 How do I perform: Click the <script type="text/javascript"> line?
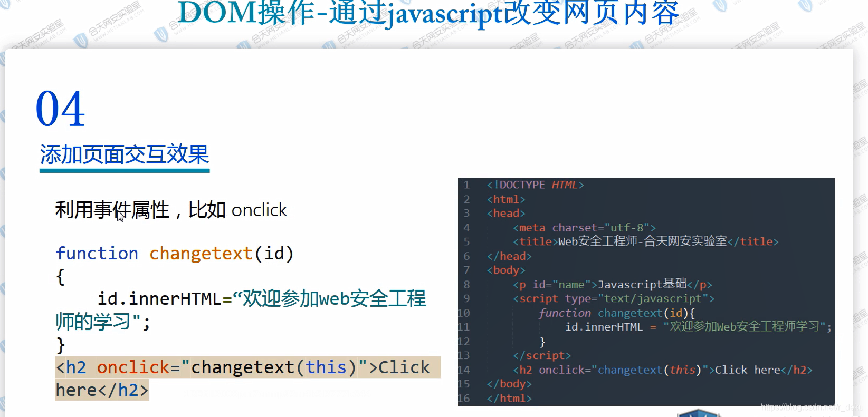pyautogui.click(x=614, y=299)
